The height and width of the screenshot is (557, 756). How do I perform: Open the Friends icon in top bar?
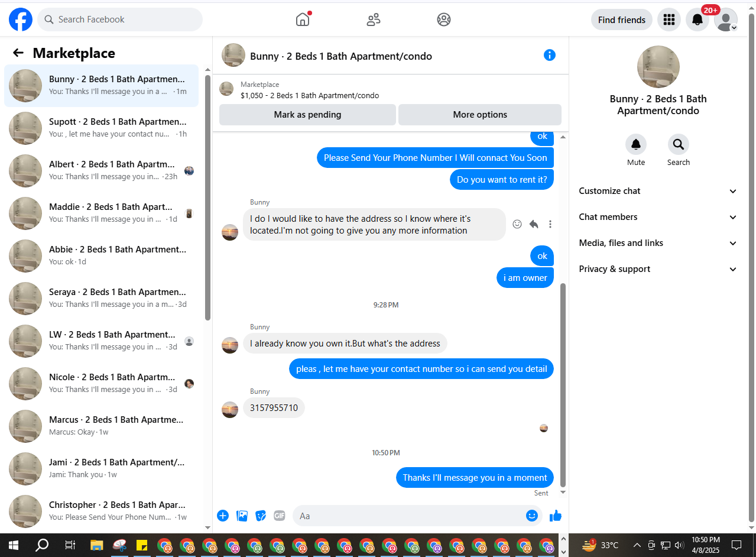(374, 20)
